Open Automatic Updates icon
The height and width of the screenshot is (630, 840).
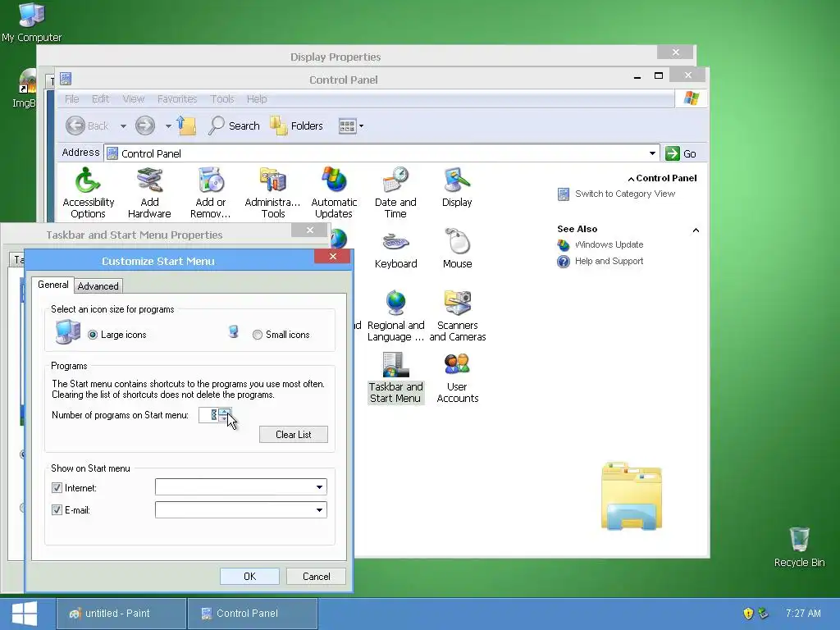(x=334, y=193)
